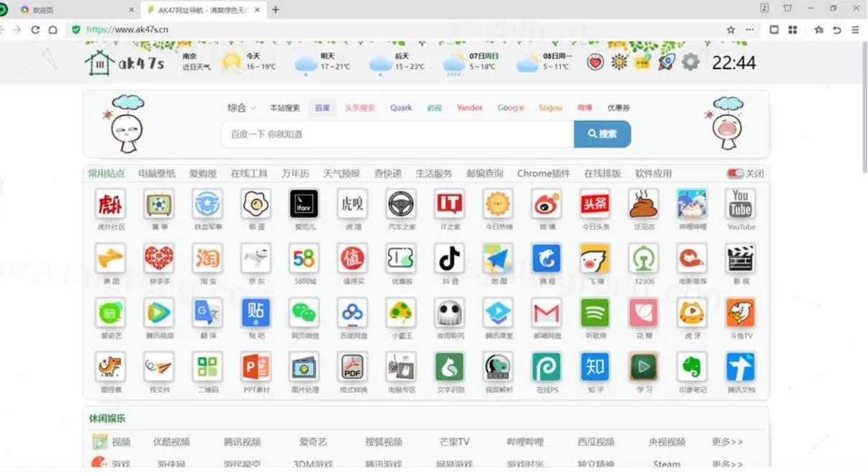
Task: Open the 印象笔记 elephant icon
Action: click(x=692, y=367)
